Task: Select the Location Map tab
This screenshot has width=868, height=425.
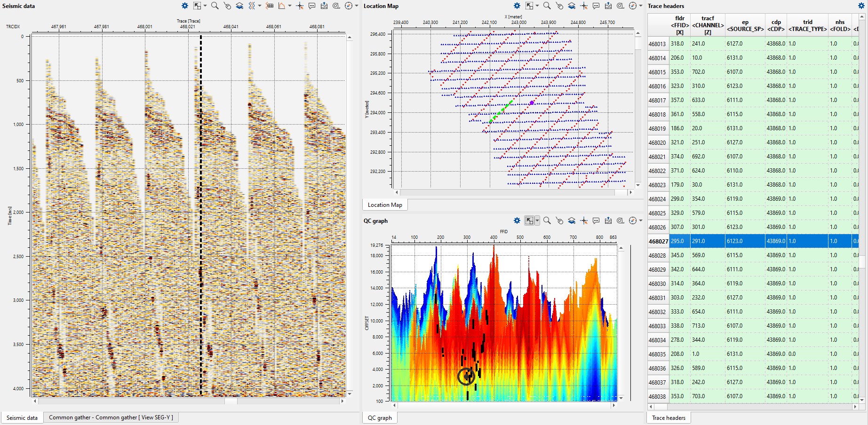Action: pos(384,205)
